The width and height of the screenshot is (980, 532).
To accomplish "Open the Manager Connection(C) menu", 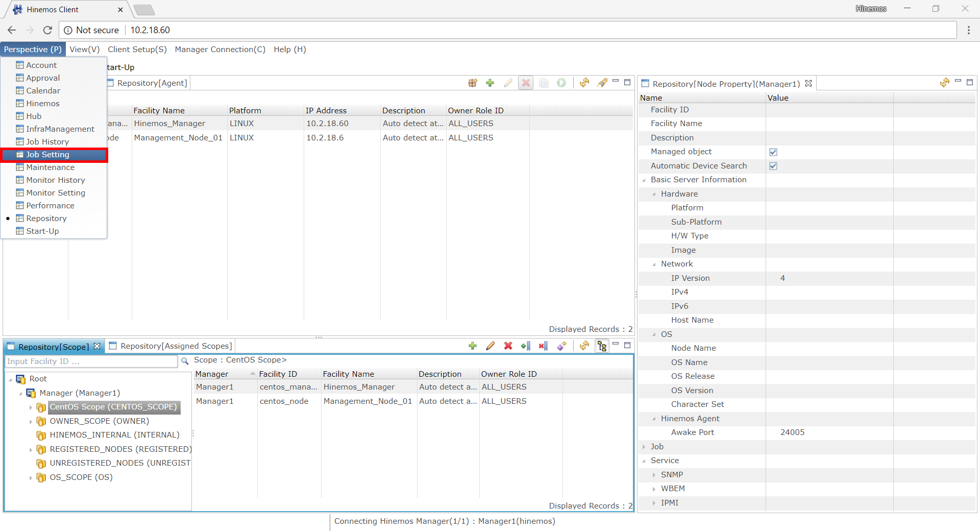I will 220,50.
